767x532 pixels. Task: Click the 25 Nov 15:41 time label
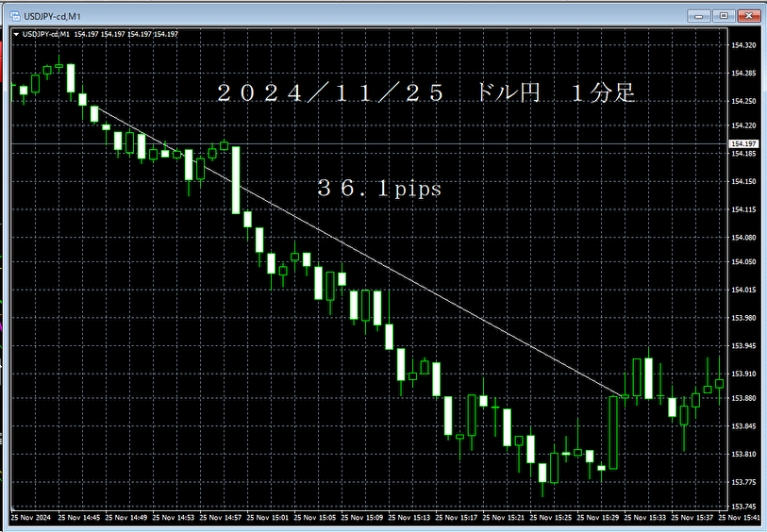tap(740, 517)
